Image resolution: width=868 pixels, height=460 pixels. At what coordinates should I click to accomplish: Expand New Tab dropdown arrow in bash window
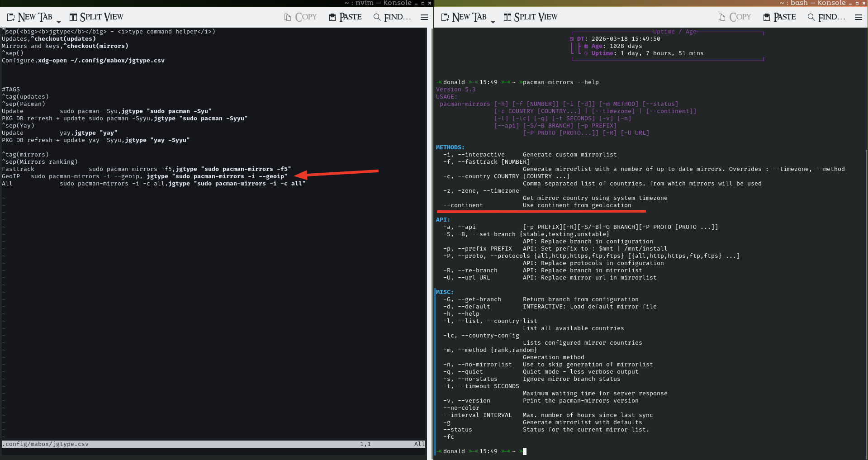pos(493,21)
